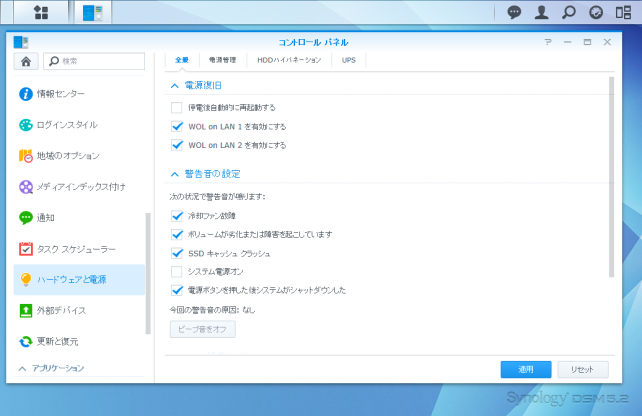Screen dimensions: 642x416
Task: Switch to the 電源管理 tab
Action: (222, 60)
